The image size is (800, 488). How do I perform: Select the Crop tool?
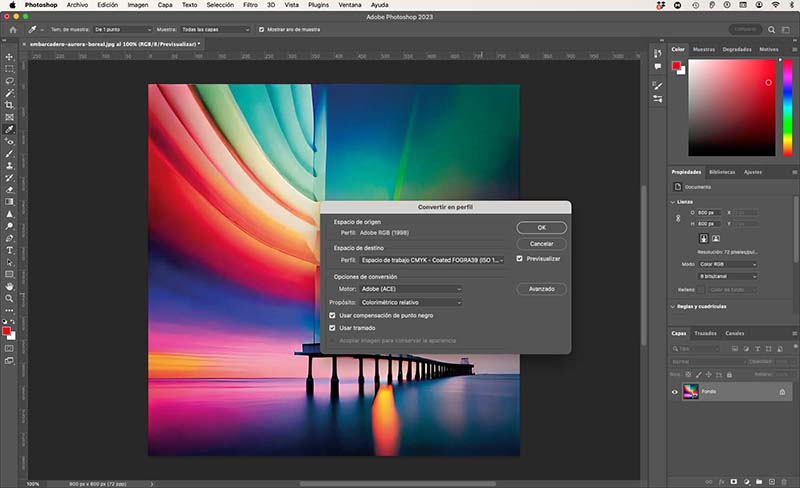pyautogui.click(x=9, y=105)
